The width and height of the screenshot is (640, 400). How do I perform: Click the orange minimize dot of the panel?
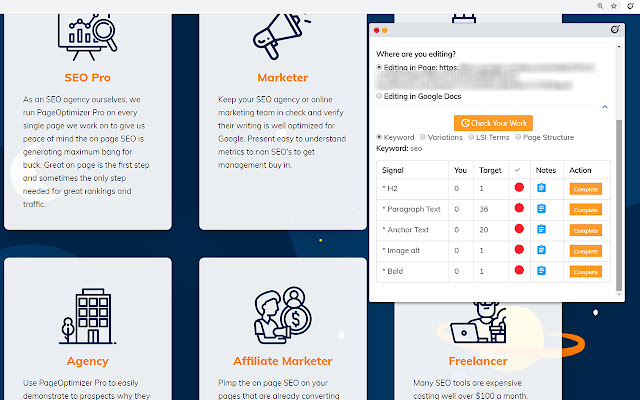(x=384, y=30)
